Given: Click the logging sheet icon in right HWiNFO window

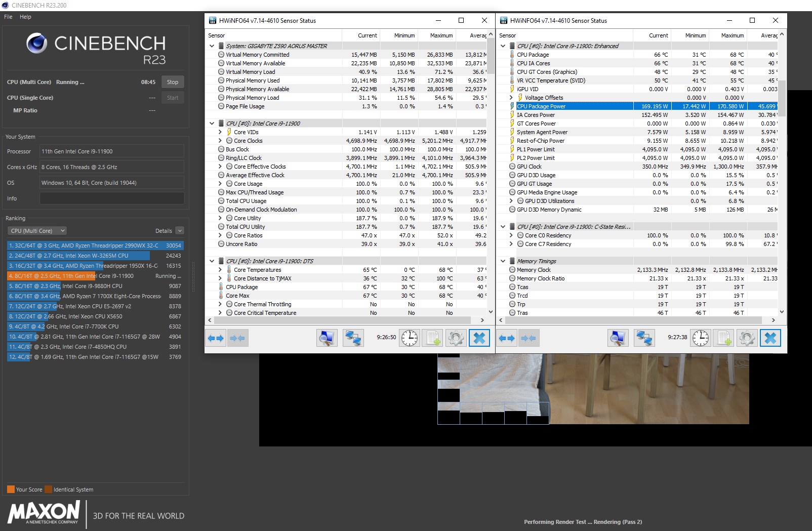Looking at the screenshot, I should click(724, 338).
